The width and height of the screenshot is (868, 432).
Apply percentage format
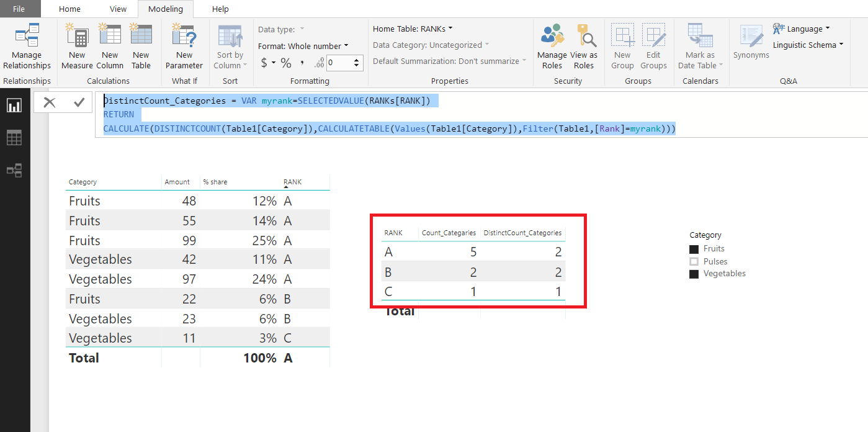pos(286,63)
